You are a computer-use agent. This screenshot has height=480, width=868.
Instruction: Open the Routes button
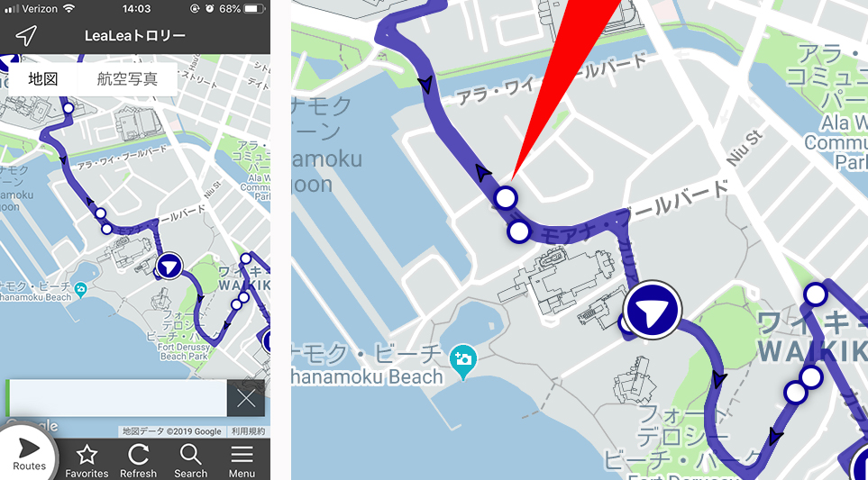[x=29, y=452]
